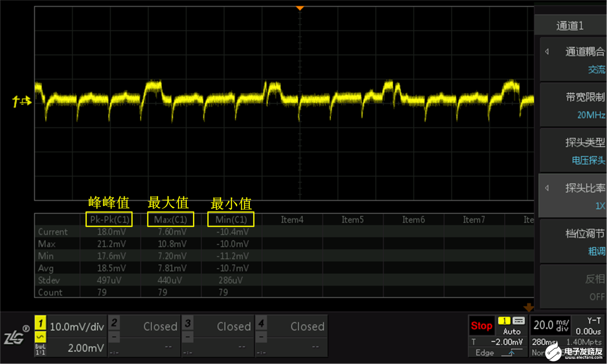The width and height of the screenshot is (607, 364).
Task: Select the Max(C1) column header
Action: [170, 219]
